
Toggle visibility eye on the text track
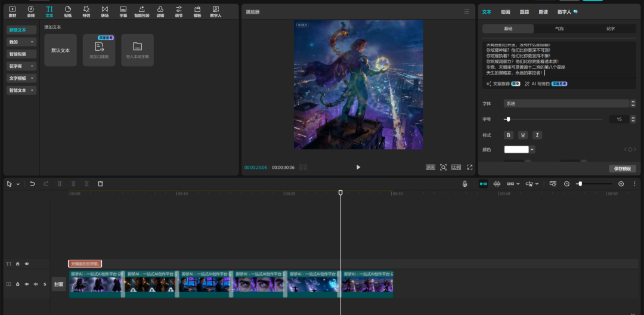tap(27, 264)
